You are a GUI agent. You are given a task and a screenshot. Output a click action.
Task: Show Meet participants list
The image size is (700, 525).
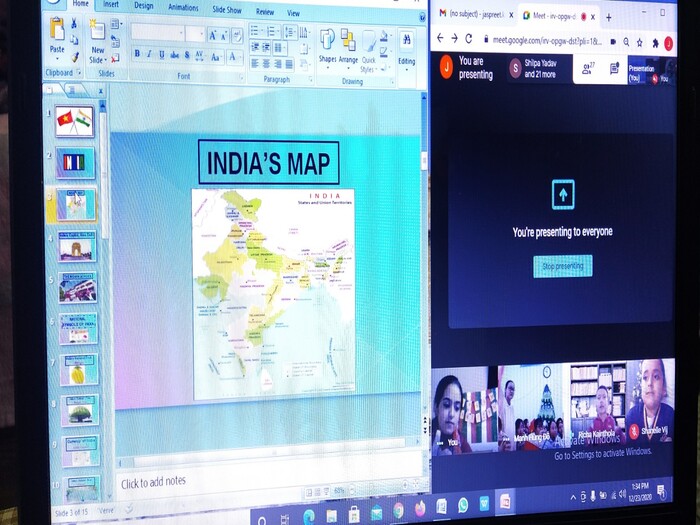[x=588, y=69]
